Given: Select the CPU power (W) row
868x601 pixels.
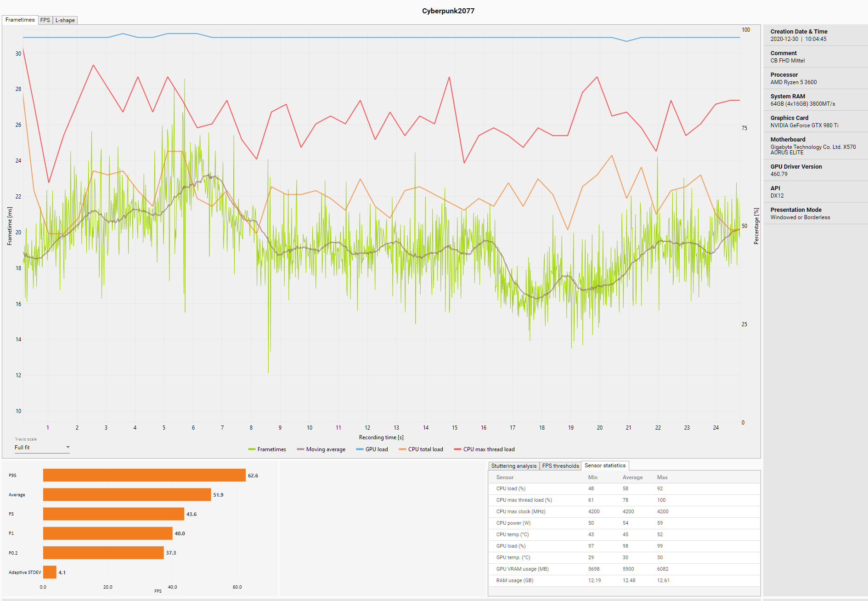Looking at the screenshot, I should (x=624, y=523).
